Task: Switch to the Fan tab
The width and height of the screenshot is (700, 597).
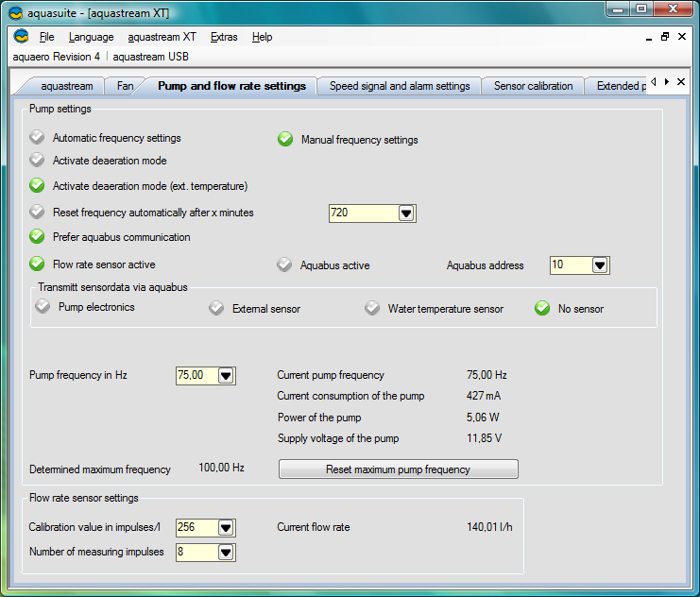Action: 125,86
